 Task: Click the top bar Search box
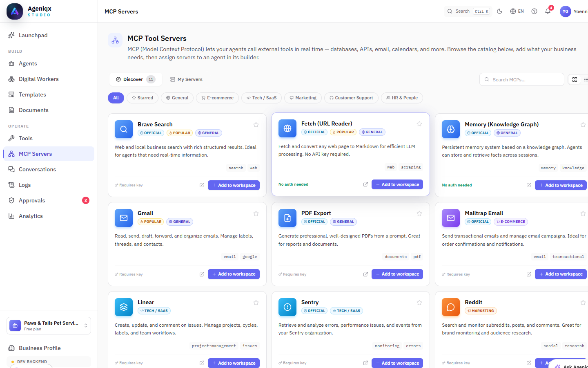coord(468,11)
